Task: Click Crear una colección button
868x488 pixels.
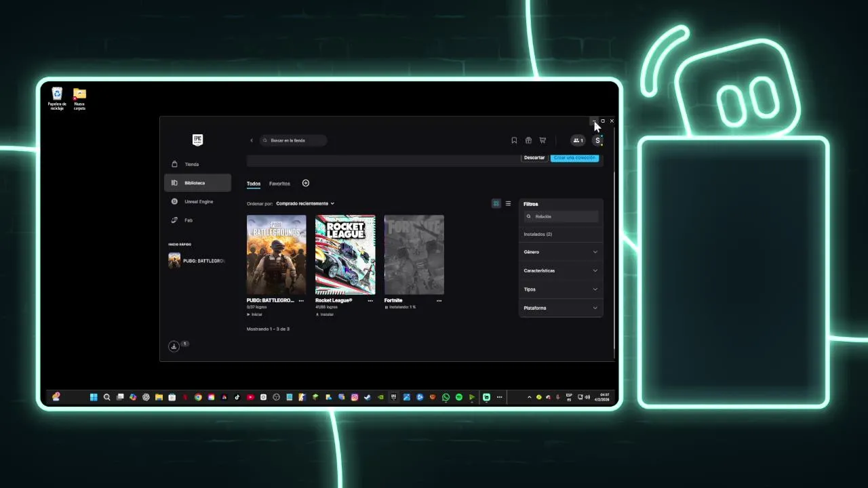Action: pyautogui.click(x=574, y=157)
